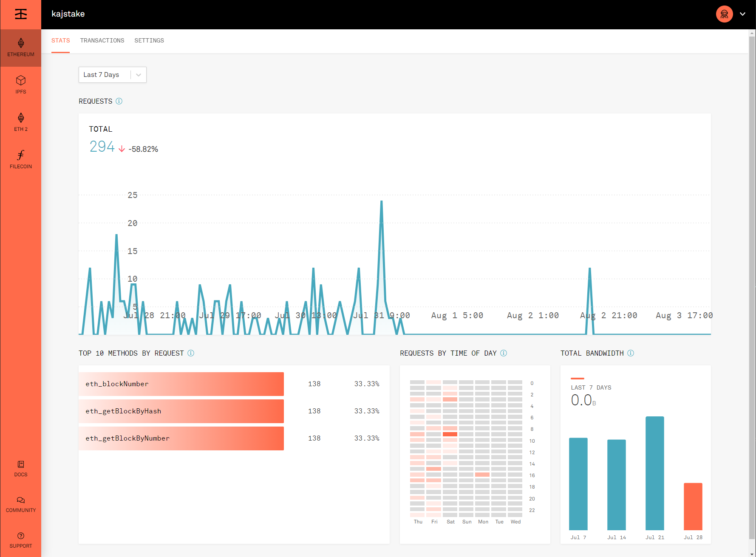
Task: Open the Last 7 Days dropdown
Action: click(x=113, y=75)
